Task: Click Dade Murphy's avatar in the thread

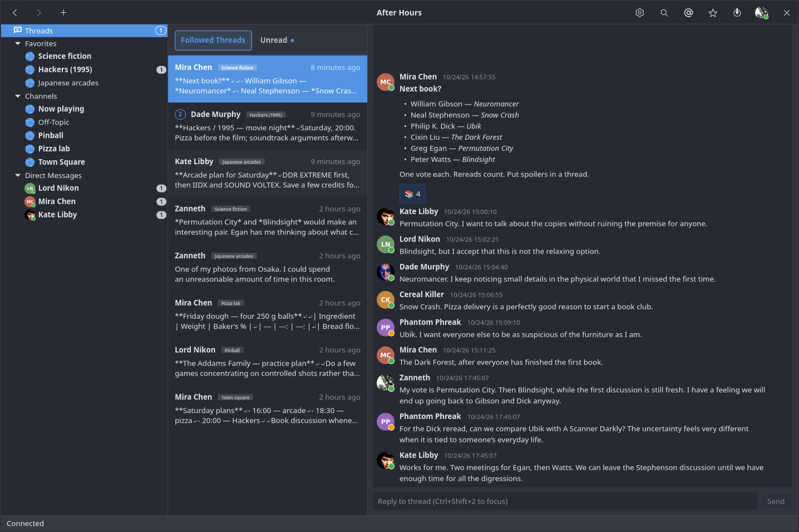Action: click(386, 272)
